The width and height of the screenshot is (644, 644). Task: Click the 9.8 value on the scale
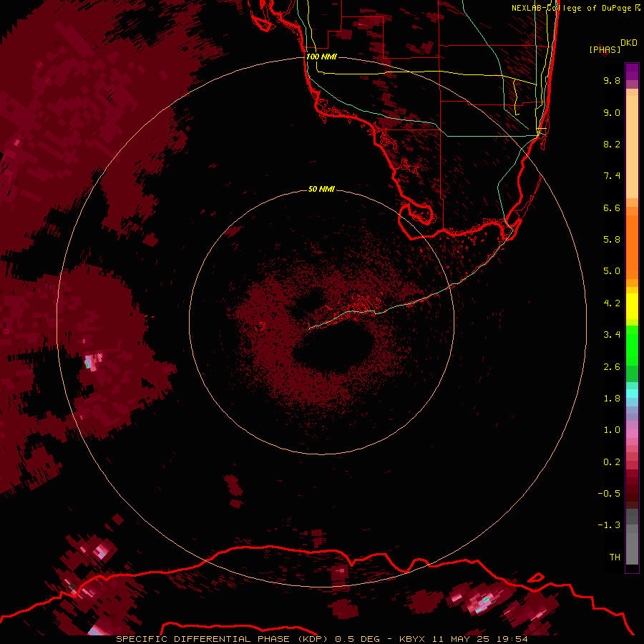pos(612,80)
